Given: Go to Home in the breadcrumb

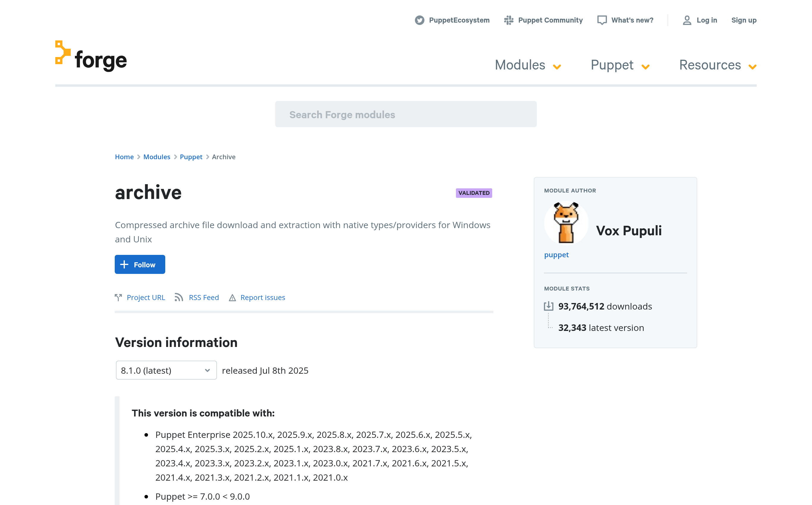Looking at the screenshot, I should tap(124, 157).
